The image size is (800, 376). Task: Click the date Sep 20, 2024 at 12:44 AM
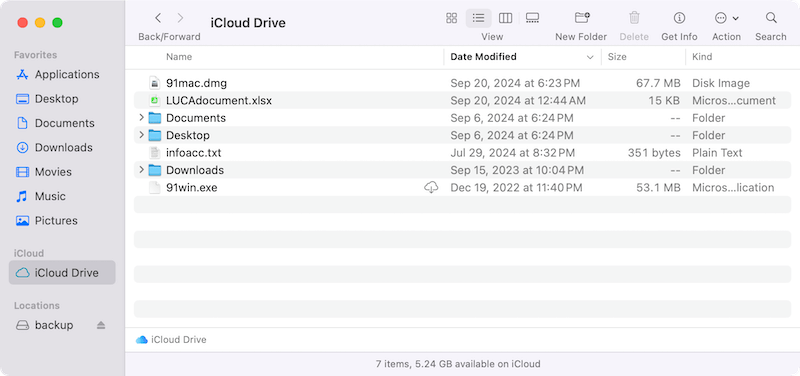tap(518, 101)
